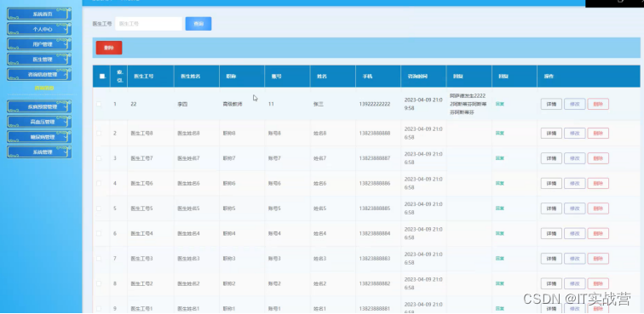Image resolution: width=644 pixels, height=314 pixels.
Task: Click green 回复 link in row 医生工号4
Action: (499, 233)
